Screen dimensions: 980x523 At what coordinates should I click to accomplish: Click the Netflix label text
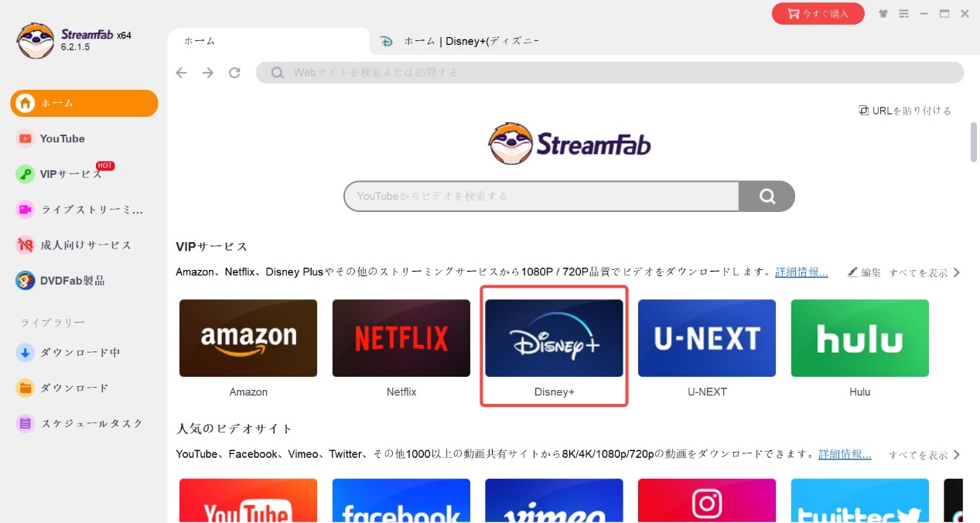click(401, 392)
